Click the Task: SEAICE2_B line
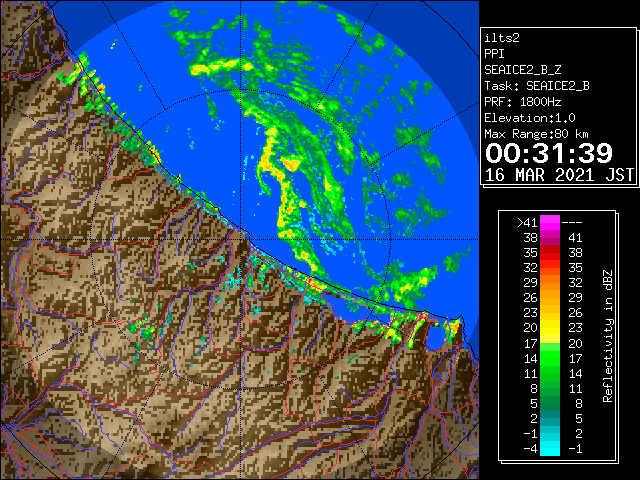Screen dimensions: 640x480 [537, 86]
